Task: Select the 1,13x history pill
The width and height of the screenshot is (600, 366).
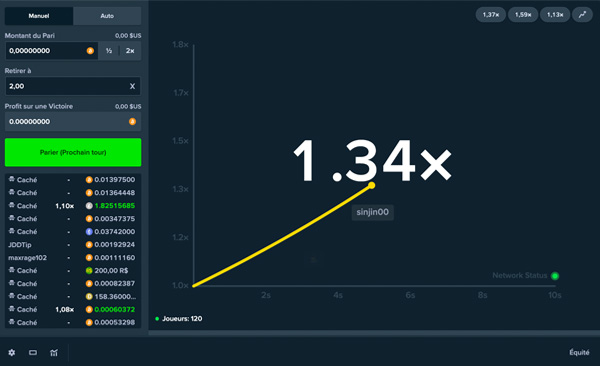Action: point(555,15)
